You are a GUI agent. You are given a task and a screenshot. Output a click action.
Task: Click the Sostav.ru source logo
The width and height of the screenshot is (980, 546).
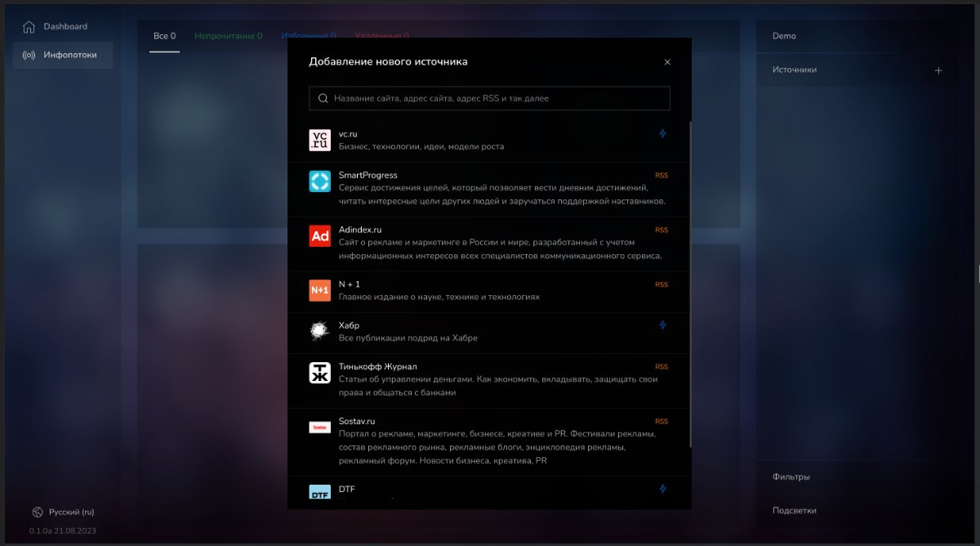319,427
